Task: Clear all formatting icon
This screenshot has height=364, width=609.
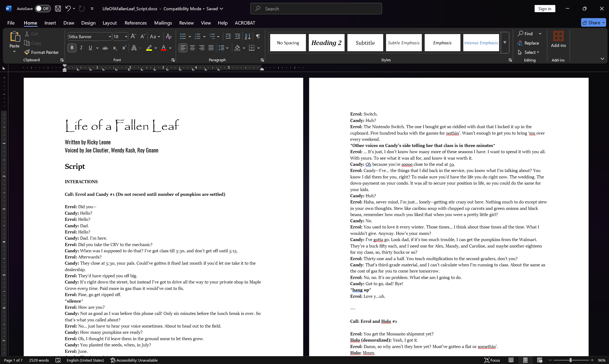Action: 168,36
